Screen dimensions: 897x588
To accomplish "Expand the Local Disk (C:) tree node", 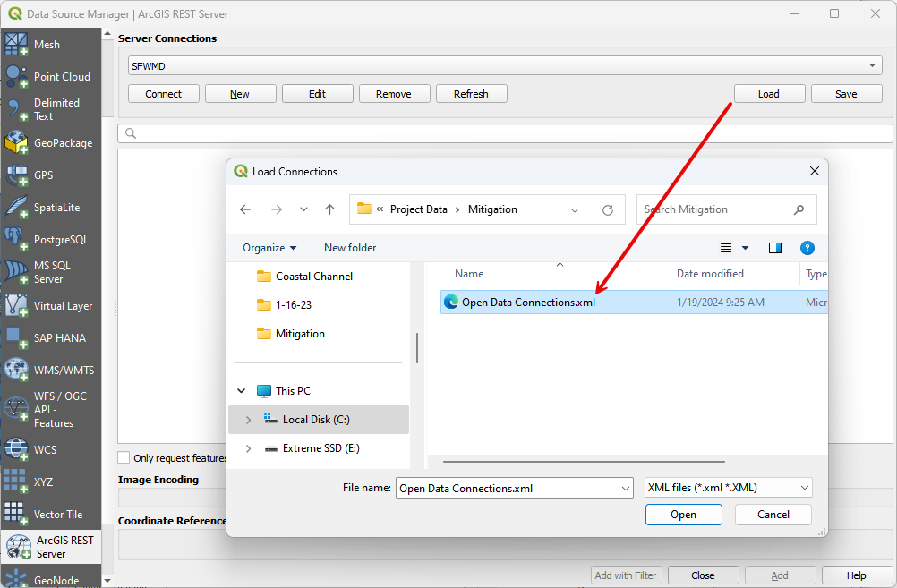I will (x=248, y=420).
